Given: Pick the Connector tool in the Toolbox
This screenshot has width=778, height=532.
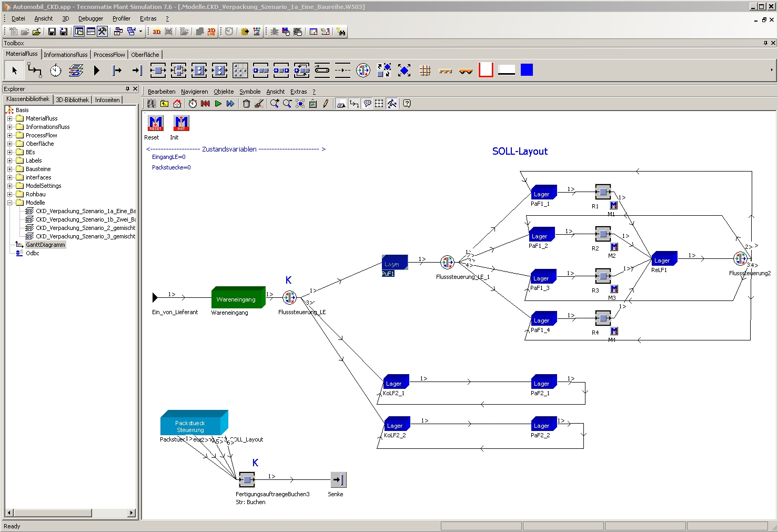Looking at the screenshot, I should (x=35, y=70).
